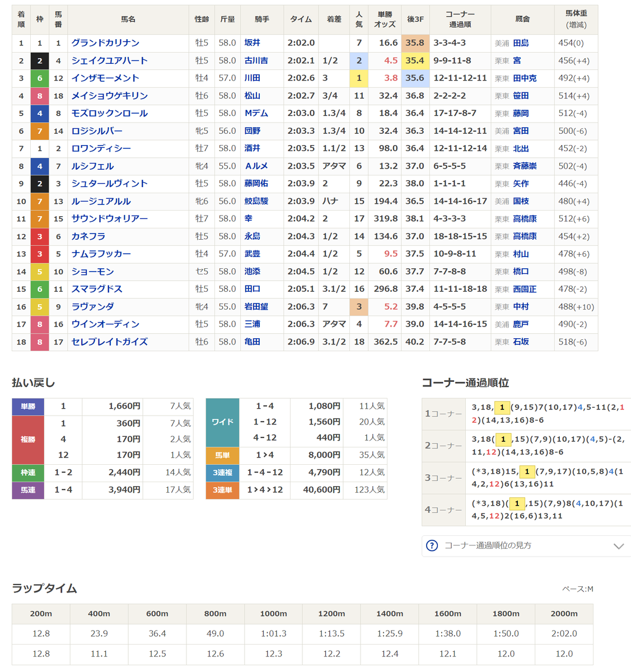Image resolution: width=631 pixels, height=672 pixels.
Task: Open trainer 西園正 link
Action: (525, 289)
